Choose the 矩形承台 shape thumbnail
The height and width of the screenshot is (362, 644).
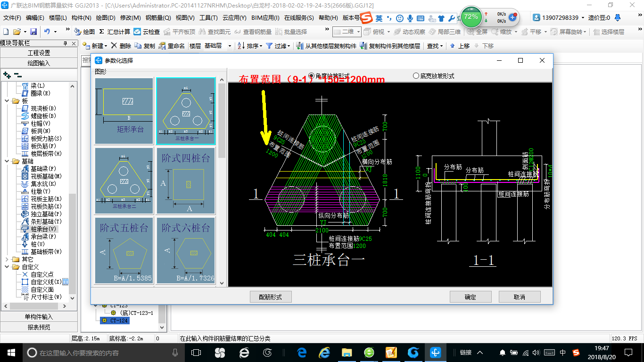[124, 111]
